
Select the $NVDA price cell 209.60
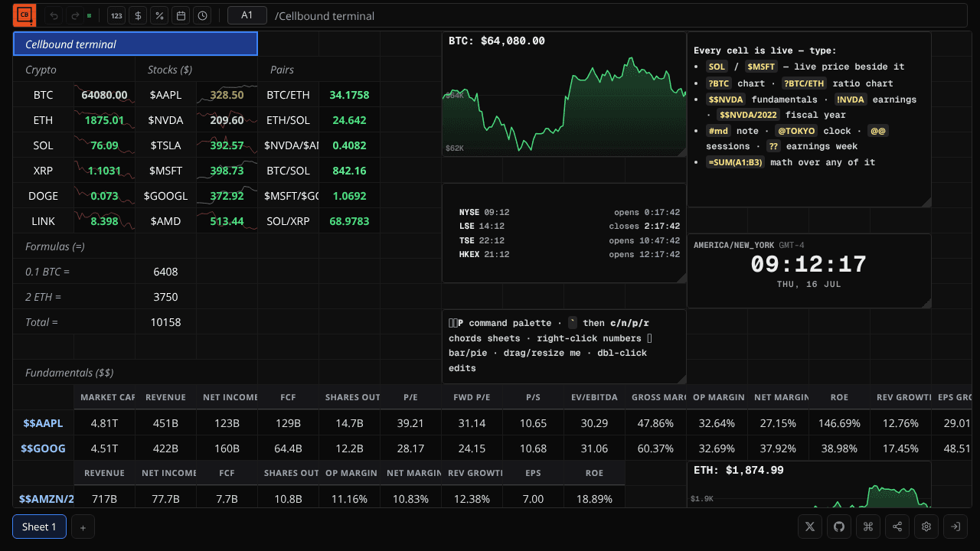(x=227, y=120)
